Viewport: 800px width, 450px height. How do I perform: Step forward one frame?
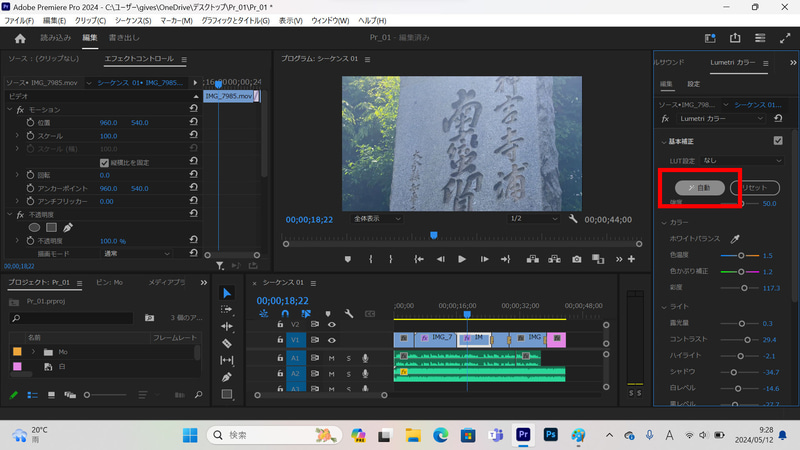click(x=484, y=259)
